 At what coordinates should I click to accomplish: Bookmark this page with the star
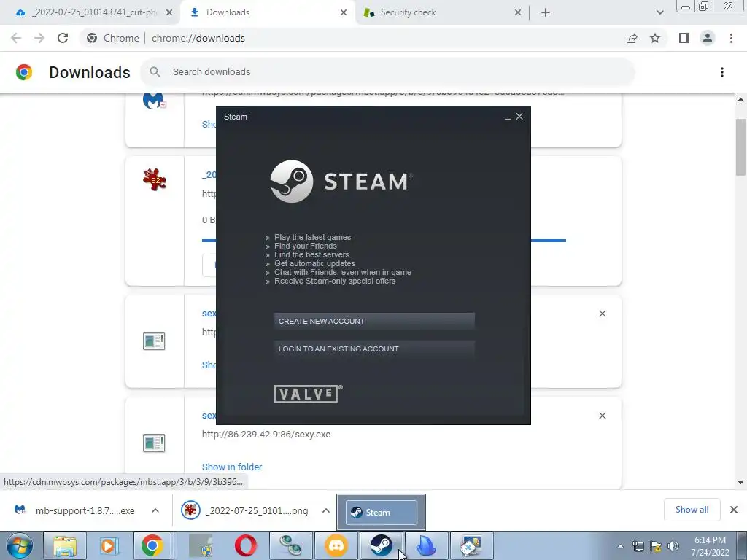click(655, 38)
